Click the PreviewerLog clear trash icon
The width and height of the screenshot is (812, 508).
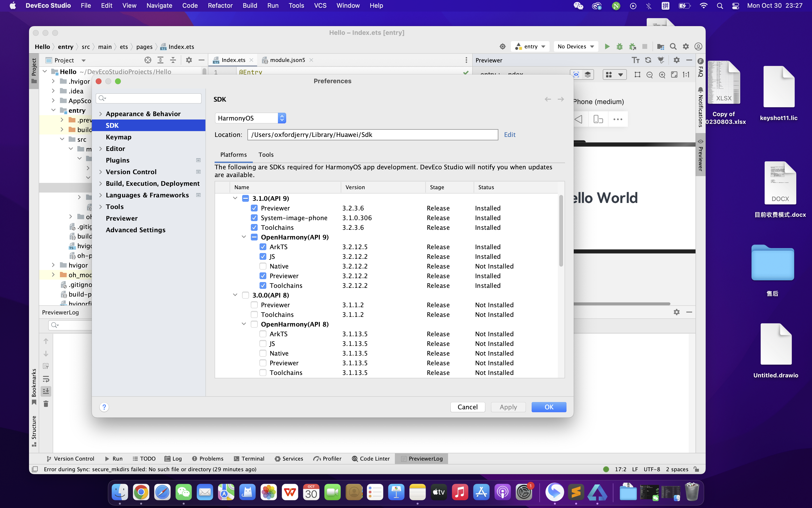[x=46, y=403]
